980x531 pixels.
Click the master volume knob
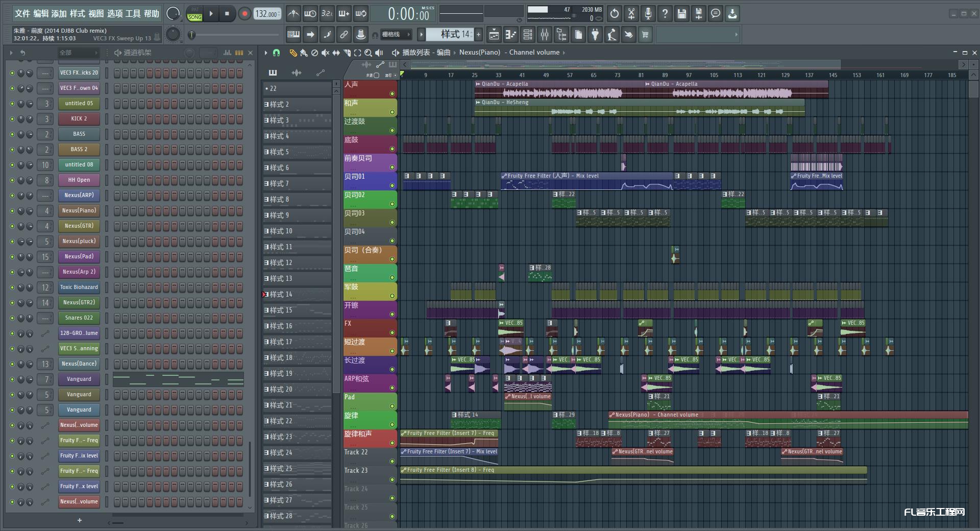click(x=173, y=14)
